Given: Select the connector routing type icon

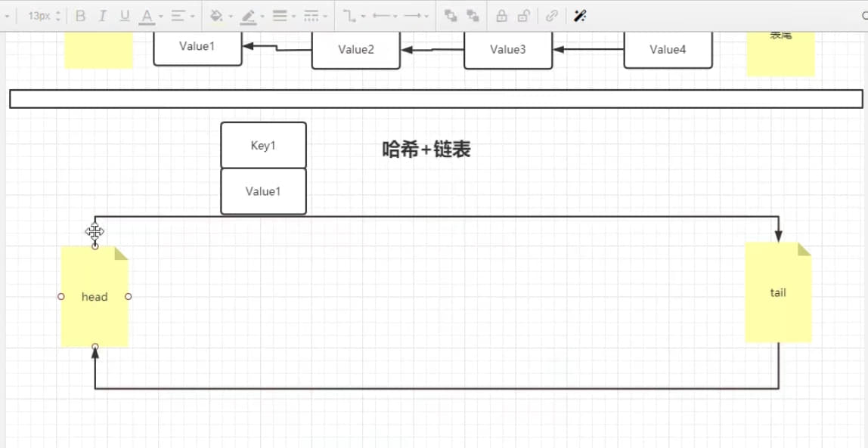Looking at the screenshot, I should pos(350,16).
